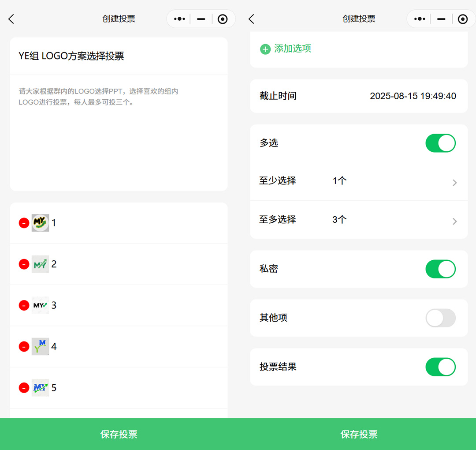This screenshot has width=476, height=450.
Task: Edit the vote title YE组 LOGO方案选择投票
Action: 71,56
